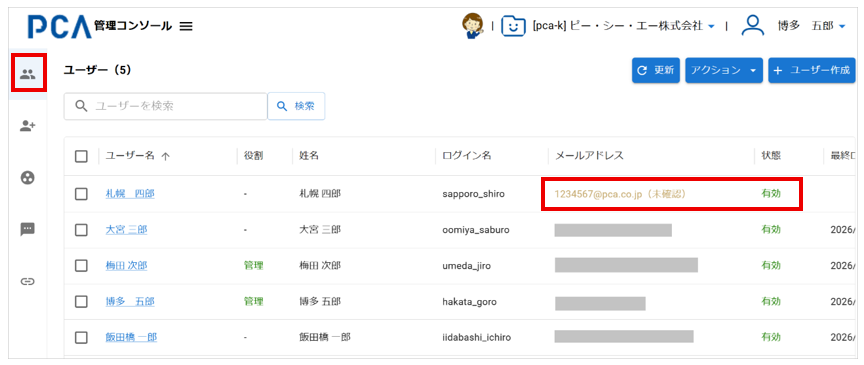This screenshot has height=365, width=864.
Task: Click 有効 status in 札幌 四郎 row
Action: [x=770, y=194]
